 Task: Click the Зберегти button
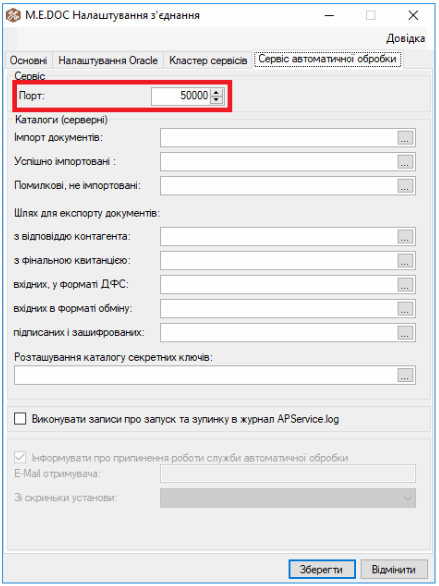tap(321, 569)
